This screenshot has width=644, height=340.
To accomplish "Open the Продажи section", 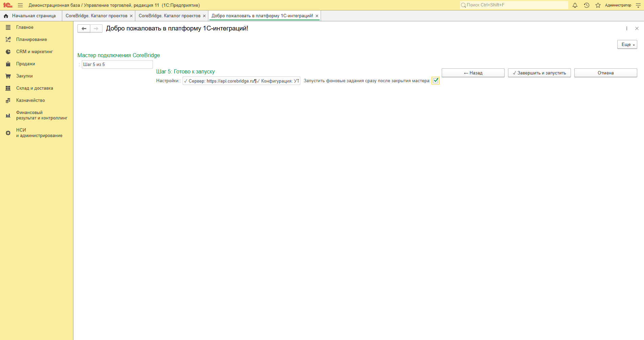I will [x=37, y=64].
